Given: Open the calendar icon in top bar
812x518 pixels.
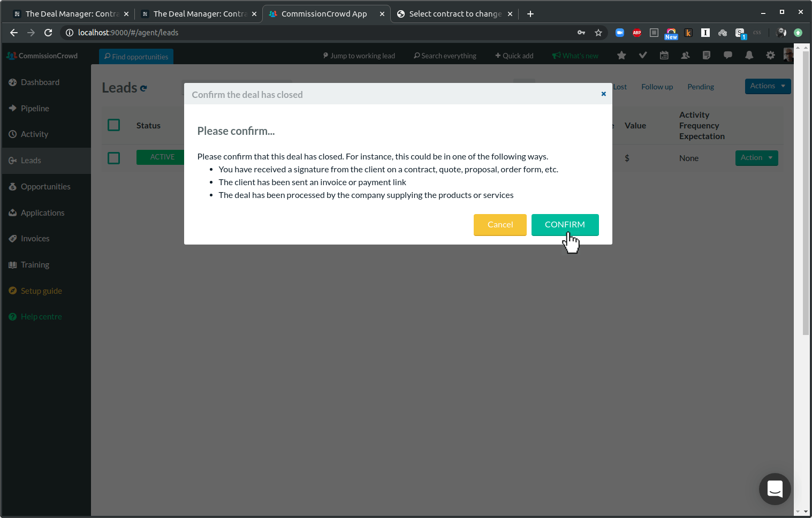Looking at the screenshot, I should [x=664, y=55].
